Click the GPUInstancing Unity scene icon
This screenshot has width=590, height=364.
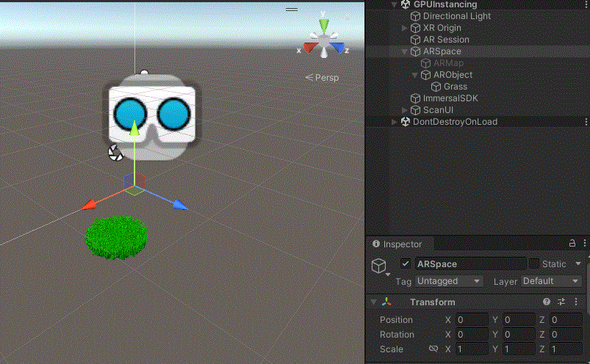(x=406, y=4)
